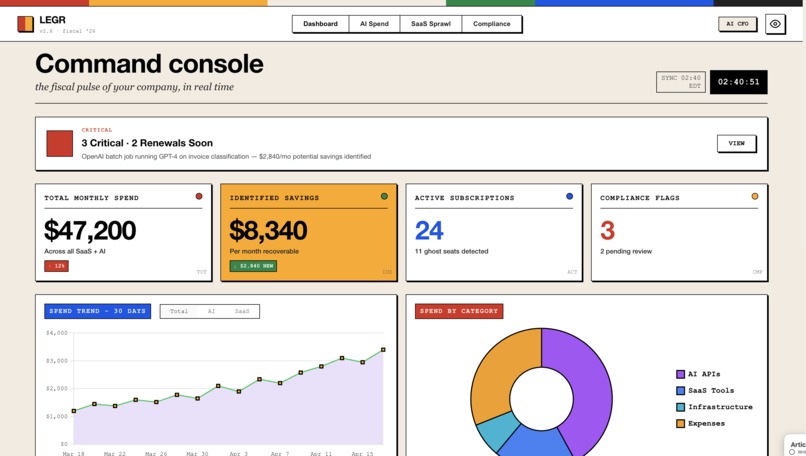Image resolution: width=806 pixels, height=456 pixels.
Task: Click the Infrastructure teal legend swatch
Action: click(x=681, y=407)
